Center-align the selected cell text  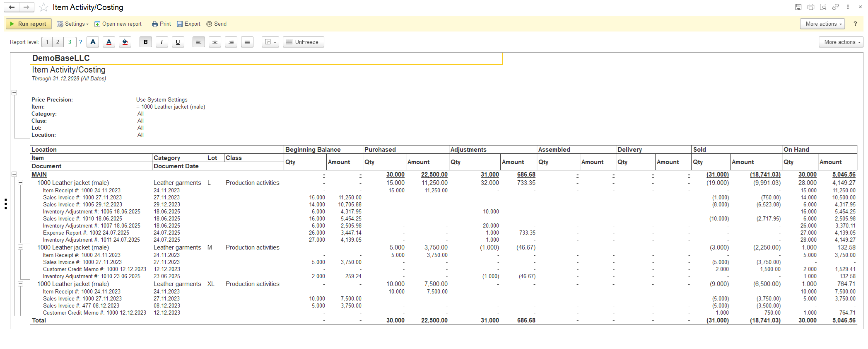point(215,42)
